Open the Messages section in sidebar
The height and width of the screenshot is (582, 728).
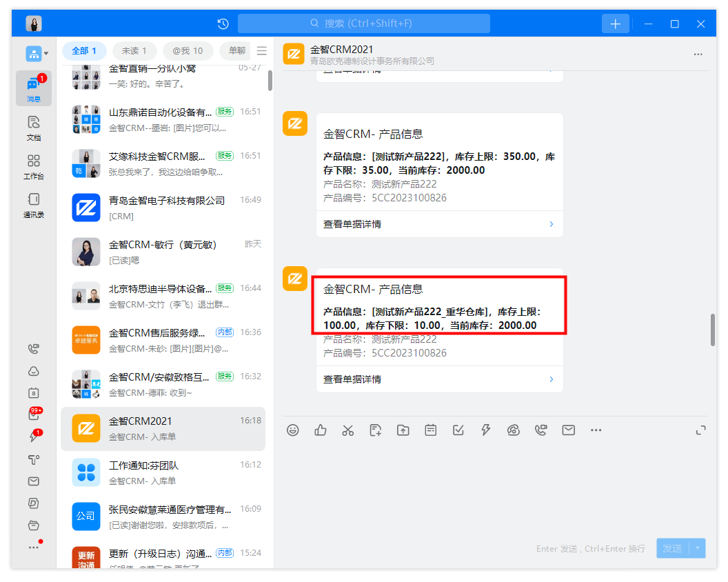(33, 88)
